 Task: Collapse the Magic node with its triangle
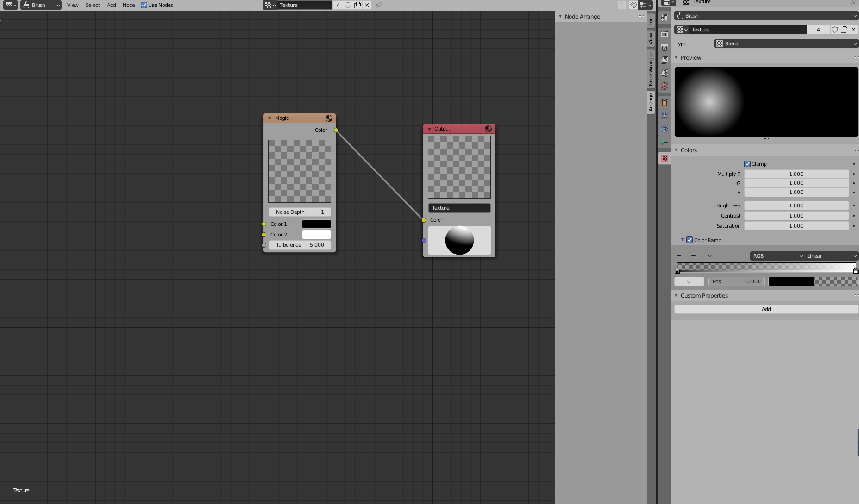[270, 118]
